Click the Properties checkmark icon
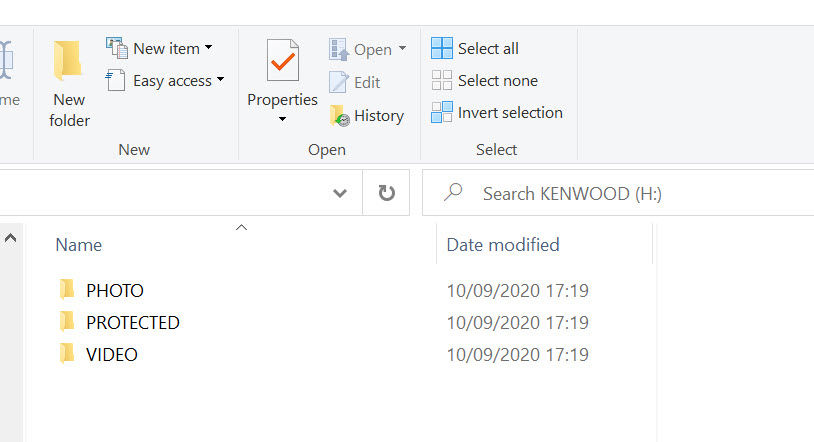Image resolution: width=814 pixels, height=442 pixels. coord(282,61)
